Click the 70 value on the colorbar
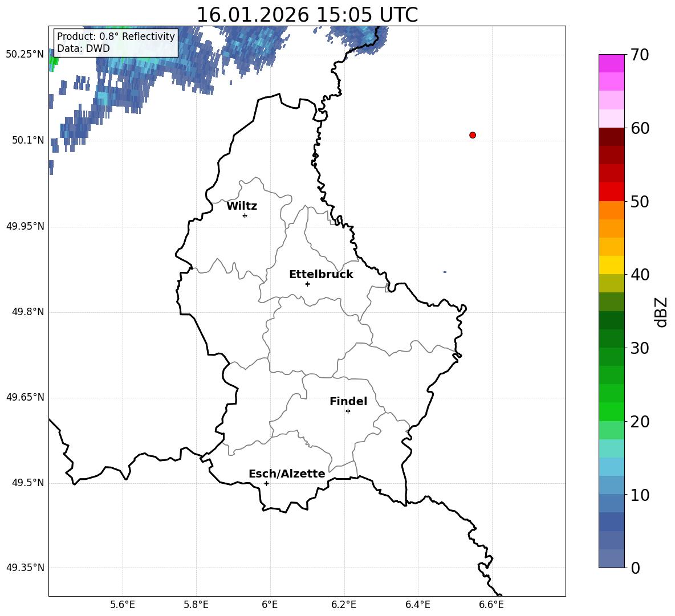 click(x=640, y=55)
